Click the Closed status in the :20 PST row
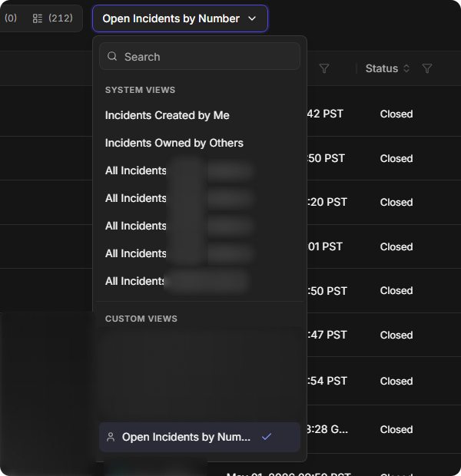 point(396,203)
